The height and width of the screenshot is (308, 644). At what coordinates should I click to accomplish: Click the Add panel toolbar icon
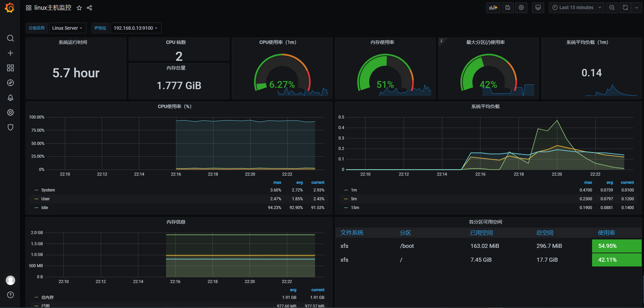coord(493,7)
